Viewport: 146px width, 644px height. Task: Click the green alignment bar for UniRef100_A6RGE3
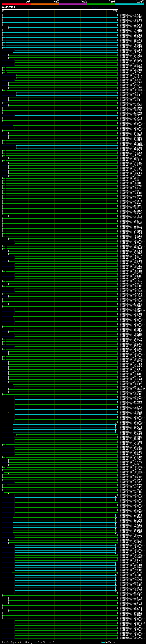60,236
